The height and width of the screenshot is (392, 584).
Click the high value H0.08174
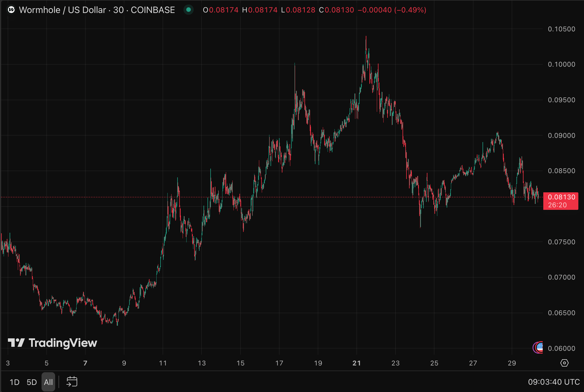(260, 10)
